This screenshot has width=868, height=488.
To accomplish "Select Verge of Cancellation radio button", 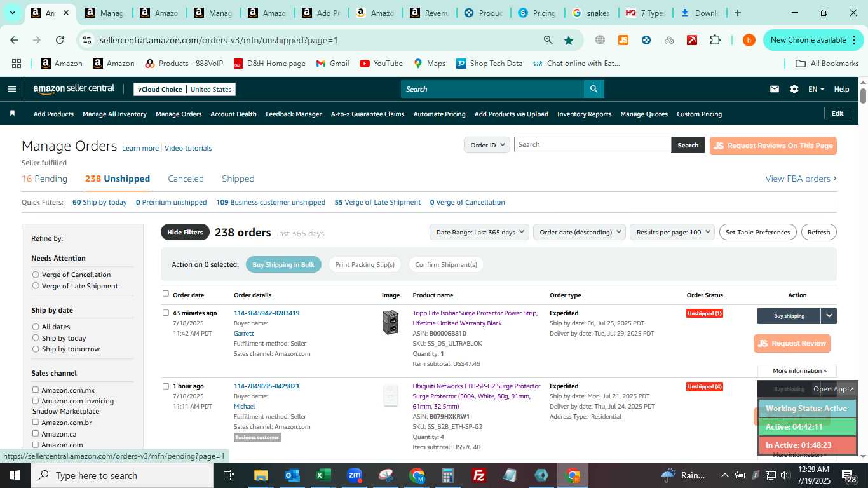I will 36,274.
